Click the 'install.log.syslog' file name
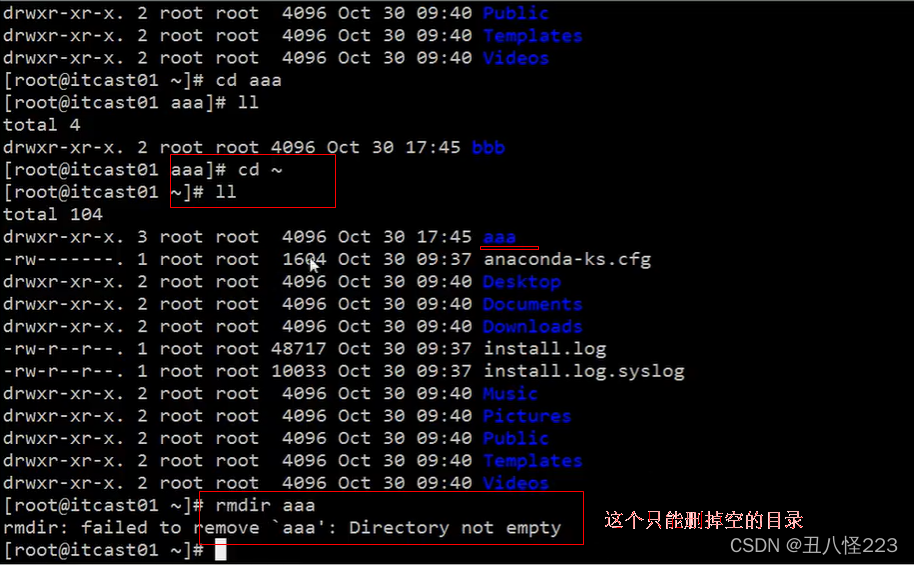 point(584,371)
